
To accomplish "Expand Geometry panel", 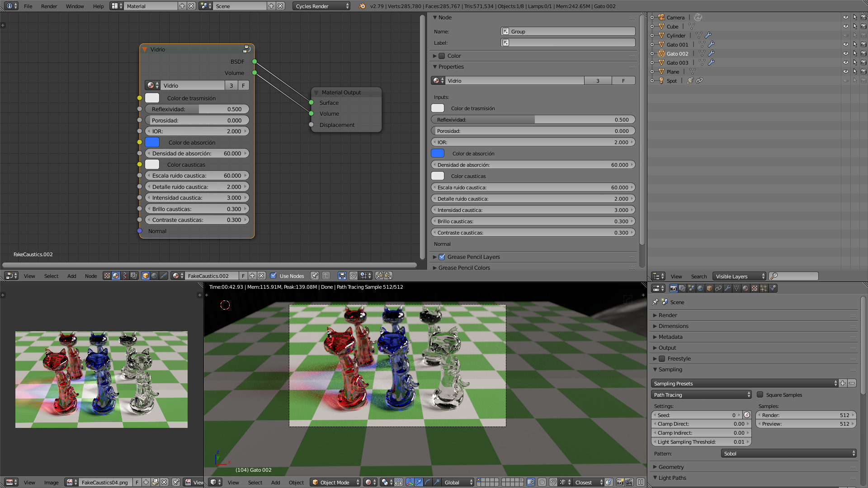I will (671, 467).
